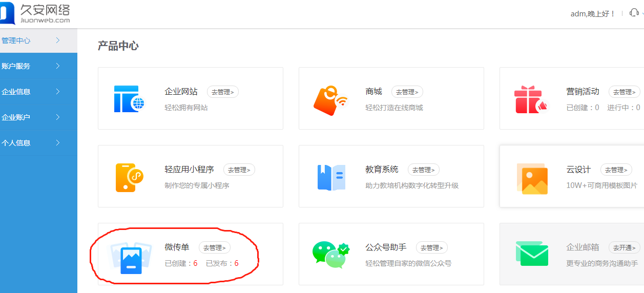644x293 pixels.
Task: Click 去管理 button for 轻应用小程序
Action: [x=239, y=170]
